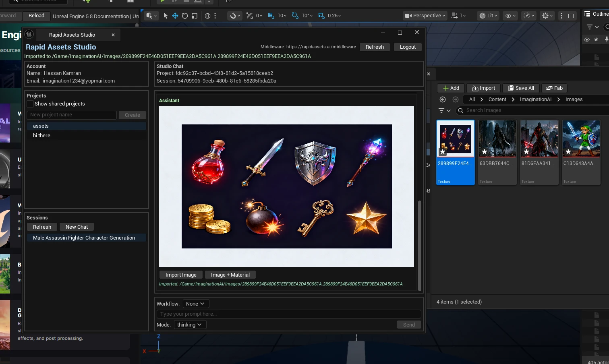Enable the Show shared projects checkbox

pos(30,104)
